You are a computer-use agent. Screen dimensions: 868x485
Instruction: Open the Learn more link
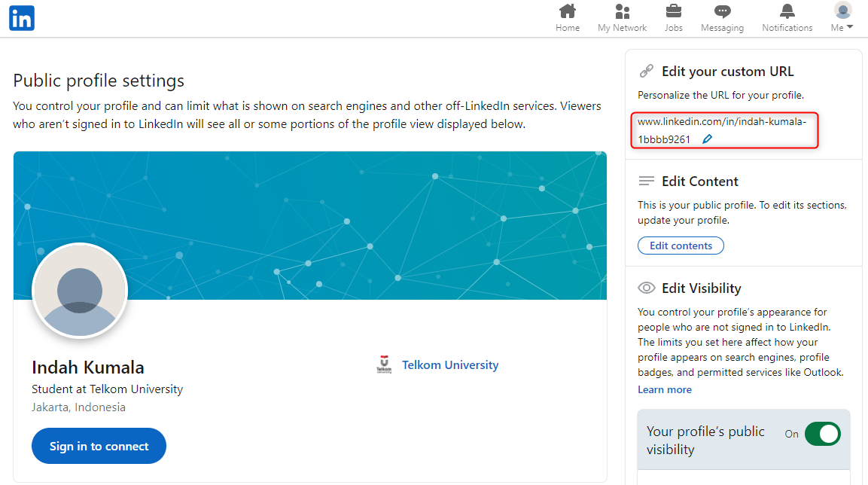664,389
